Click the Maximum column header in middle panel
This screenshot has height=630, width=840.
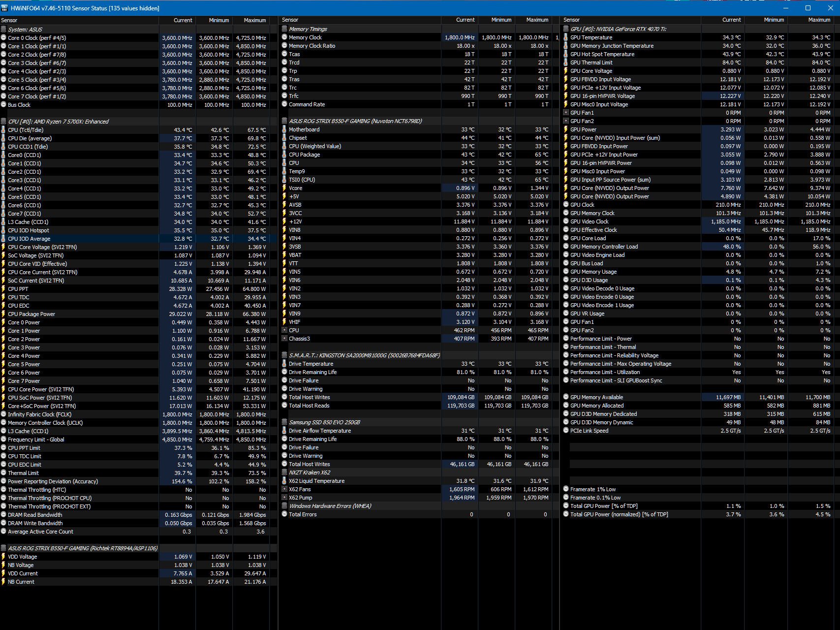533,20
